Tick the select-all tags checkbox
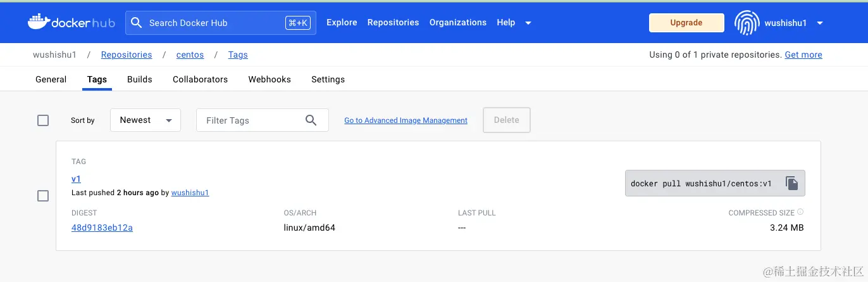The width and height of the screenshot is (868, 282). tap(43, 120)
